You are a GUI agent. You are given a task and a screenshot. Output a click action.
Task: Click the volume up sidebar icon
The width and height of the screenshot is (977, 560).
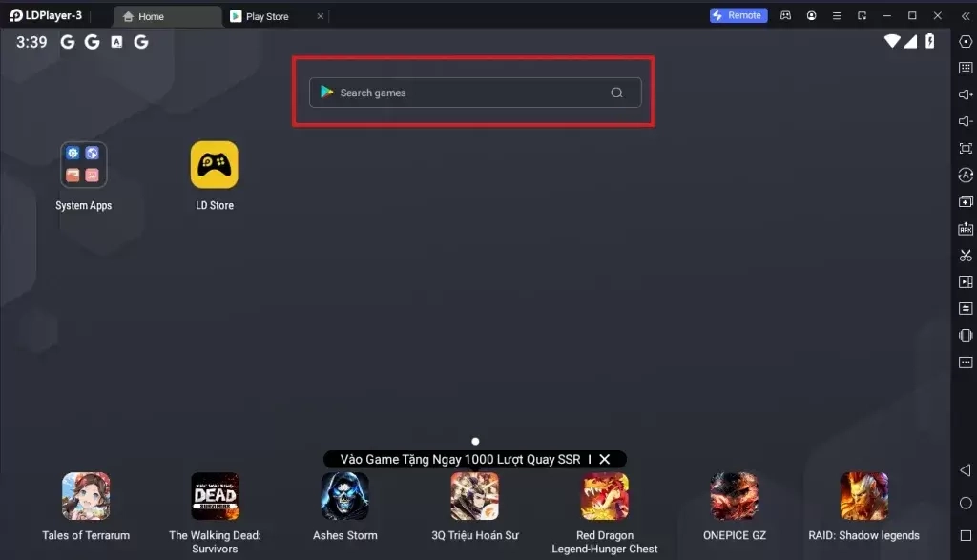pos(966,94)
